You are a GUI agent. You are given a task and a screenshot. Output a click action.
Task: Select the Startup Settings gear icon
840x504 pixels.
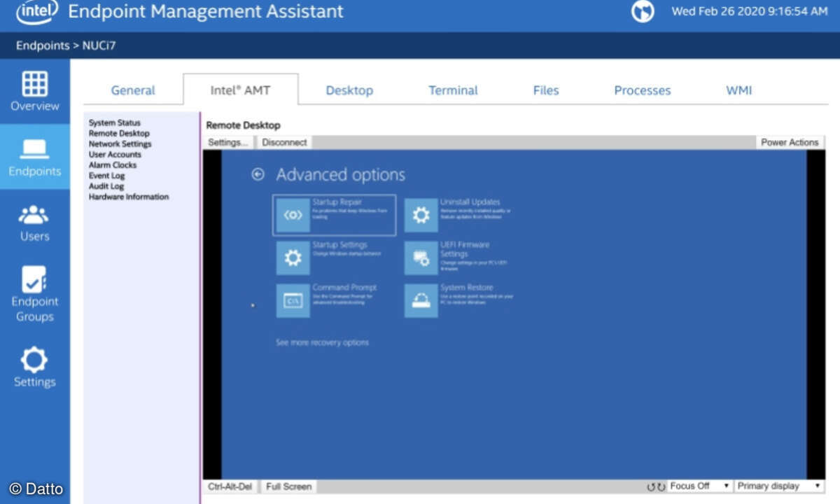coord(293,258)
